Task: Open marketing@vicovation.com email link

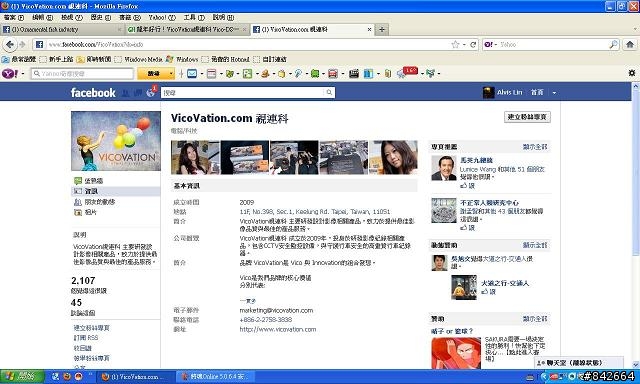Action: [276, 311]
